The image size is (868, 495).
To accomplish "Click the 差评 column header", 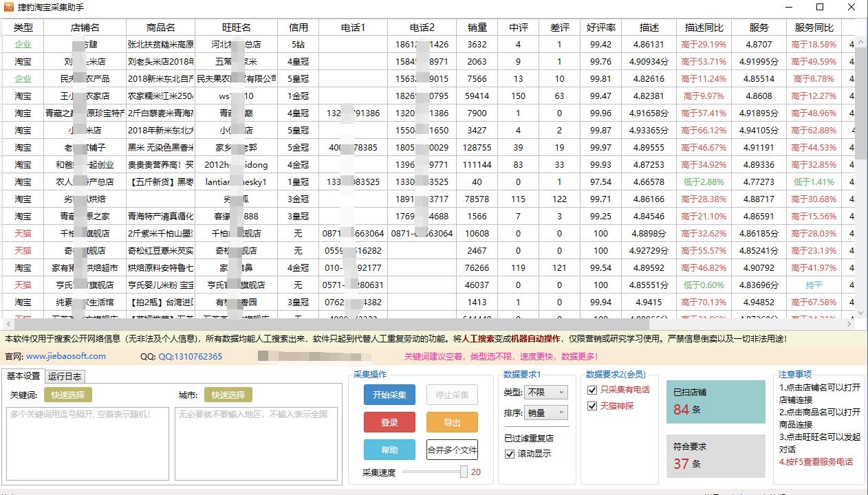I will pos(560,27).
